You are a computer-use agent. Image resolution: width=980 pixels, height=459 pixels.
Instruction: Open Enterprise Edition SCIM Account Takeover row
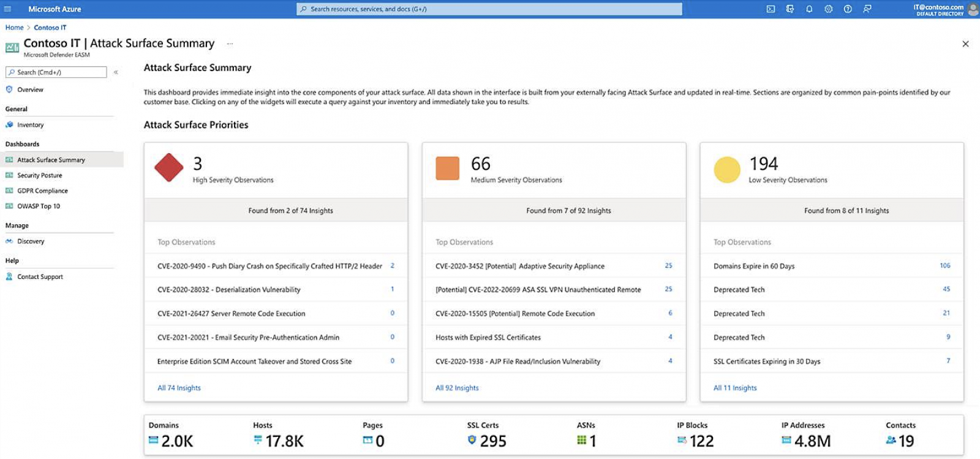point(276,361)
